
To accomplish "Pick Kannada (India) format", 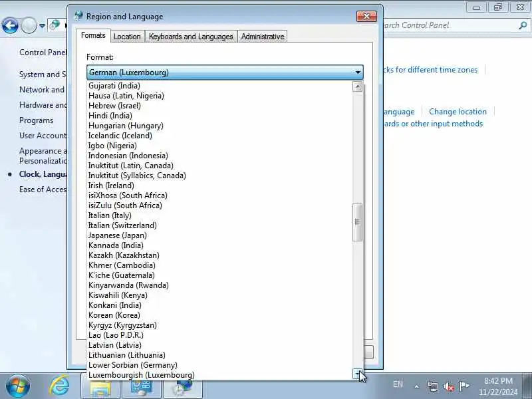I will (x=220, y=245).
